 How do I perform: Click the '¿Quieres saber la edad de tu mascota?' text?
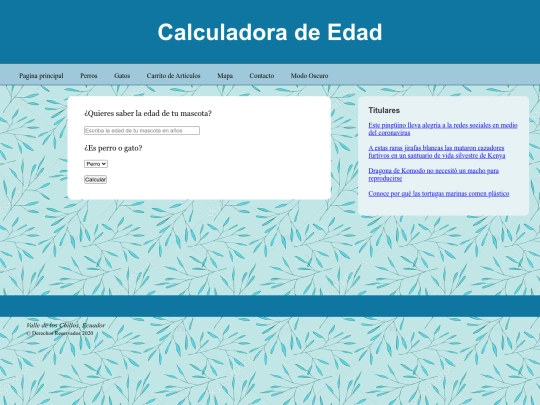(148, 113)
